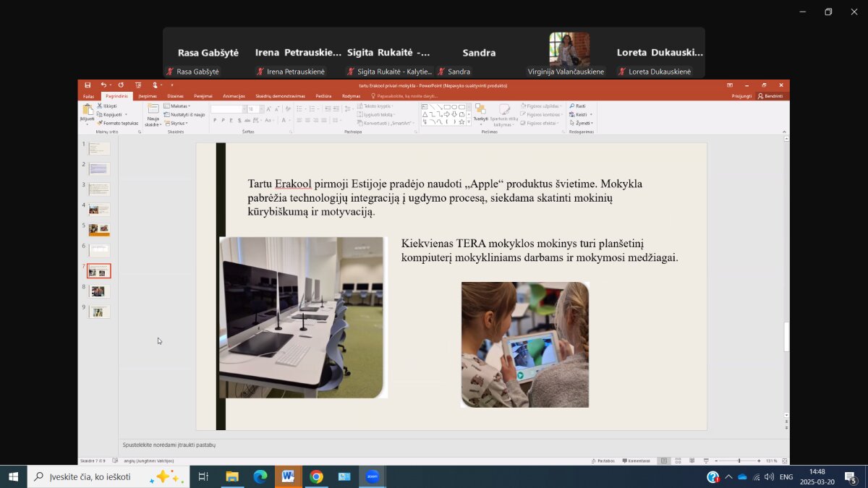Viewport: 868px width, 488px height.
Task: Open Microsoft Edge from taskbar
Action: pos(260,476)
